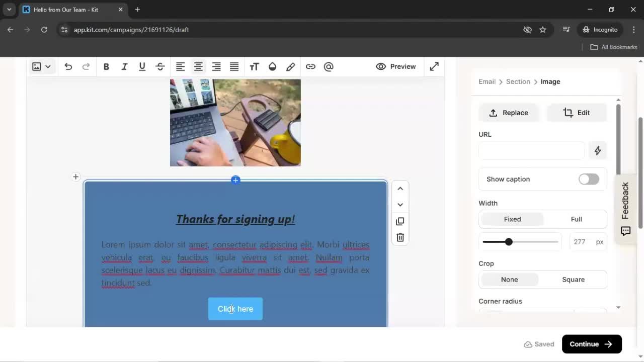Undo the last change
The width and height of the screenshot is (644, 362).
pyautogui.click(x=68, y=66)
